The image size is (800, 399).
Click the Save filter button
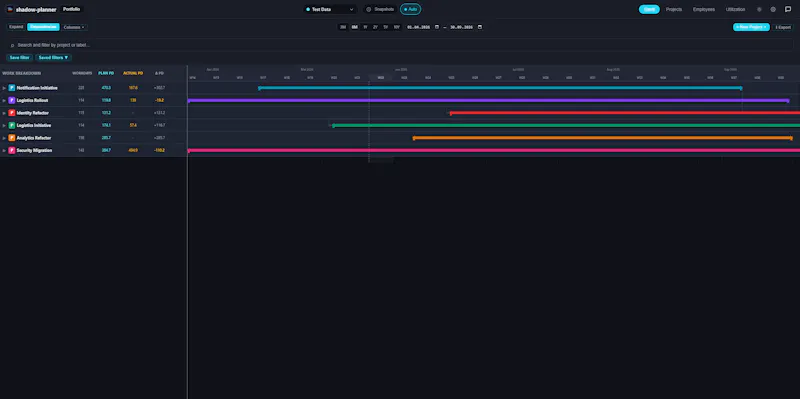(x=19, y=58)
